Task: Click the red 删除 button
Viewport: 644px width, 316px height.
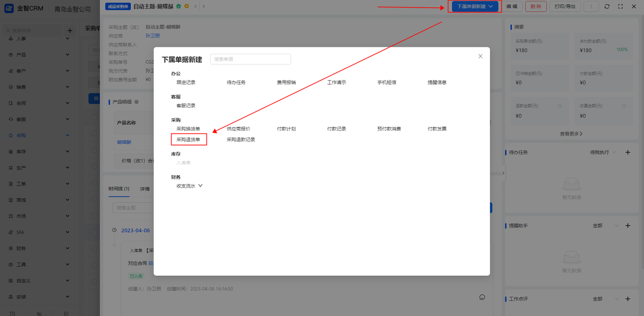Action: point(536,6)
